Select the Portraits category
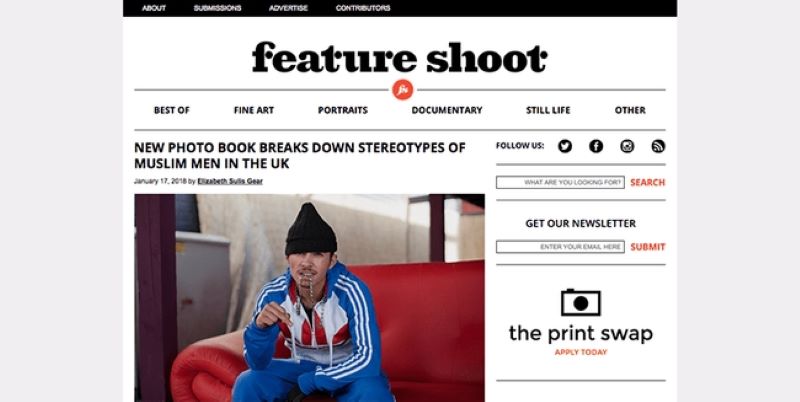The height and width of the screenshot is (402, 800). point(343,110)
